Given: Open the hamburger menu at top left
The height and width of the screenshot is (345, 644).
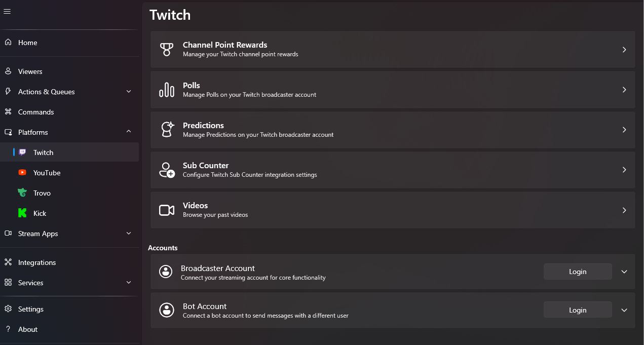Looking at the screenshot, I should (x=7, y=11).
